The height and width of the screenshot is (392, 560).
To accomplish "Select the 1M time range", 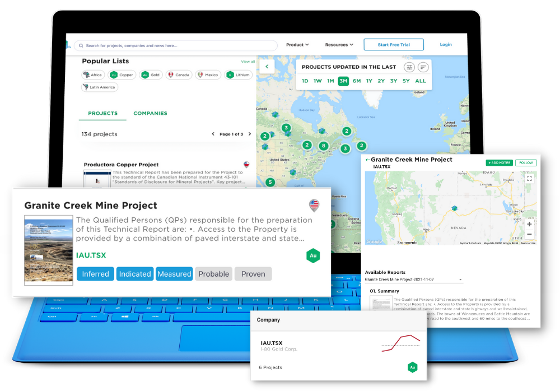I will [x=330, y=81].
